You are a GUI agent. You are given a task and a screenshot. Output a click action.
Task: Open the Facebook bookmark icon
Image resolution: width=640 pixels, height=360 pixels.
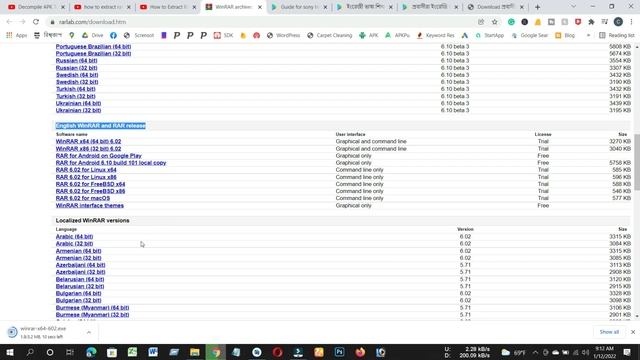(113, 36)
